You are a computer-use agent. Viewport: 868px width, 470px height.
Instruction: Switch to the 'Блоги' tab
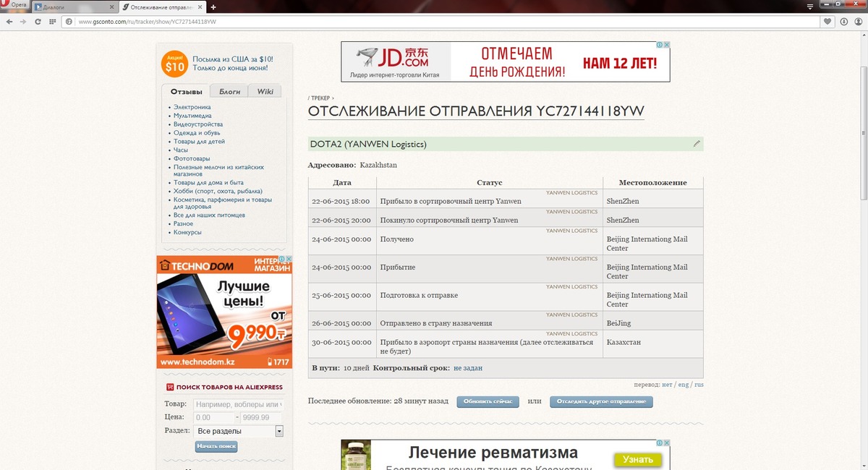click(229, 92)
